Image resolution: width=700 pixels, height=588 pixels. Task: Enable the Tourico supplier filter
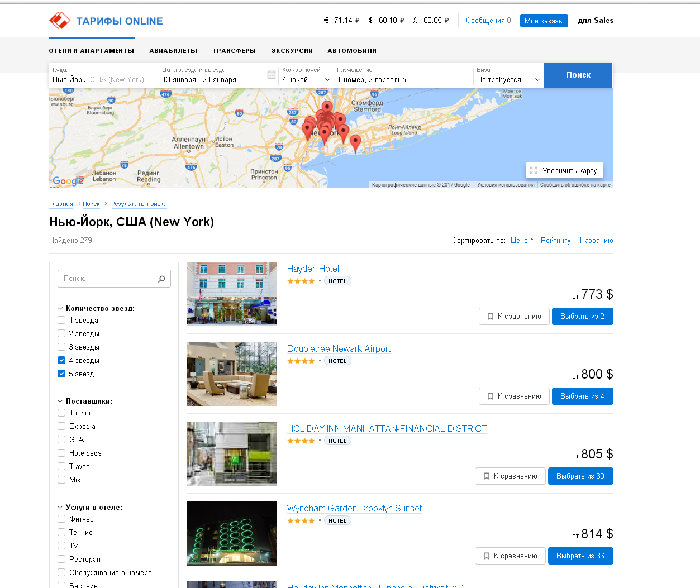pyautogui.click(x=61, y=413)
